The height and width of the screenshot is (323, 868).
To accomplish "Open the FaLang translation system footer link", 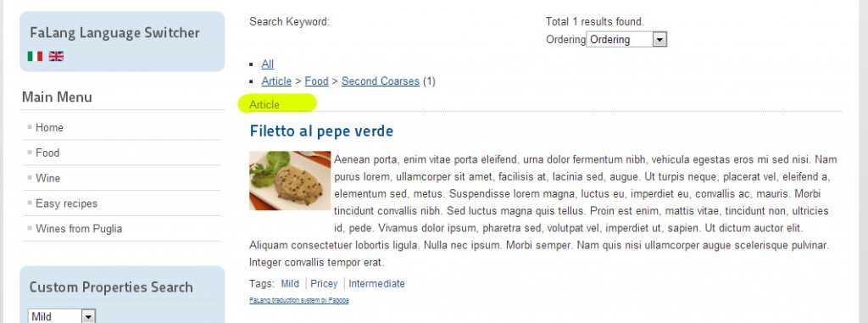I will point(299,300).
